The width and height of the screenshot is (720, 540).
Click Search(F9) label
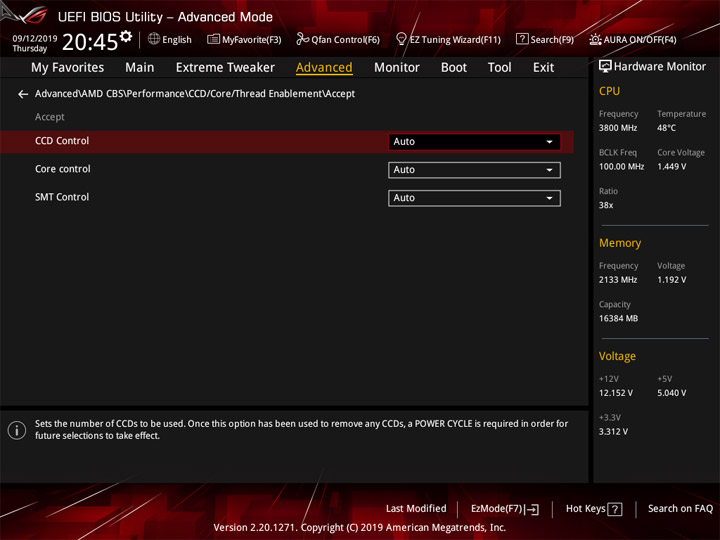[x=552, y=40]
